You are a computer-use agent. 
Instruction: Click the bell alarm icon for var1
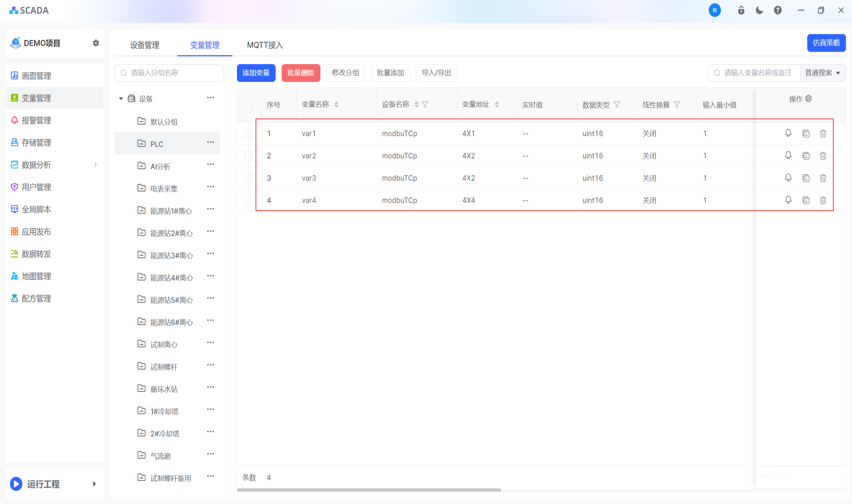click(788, 133)
